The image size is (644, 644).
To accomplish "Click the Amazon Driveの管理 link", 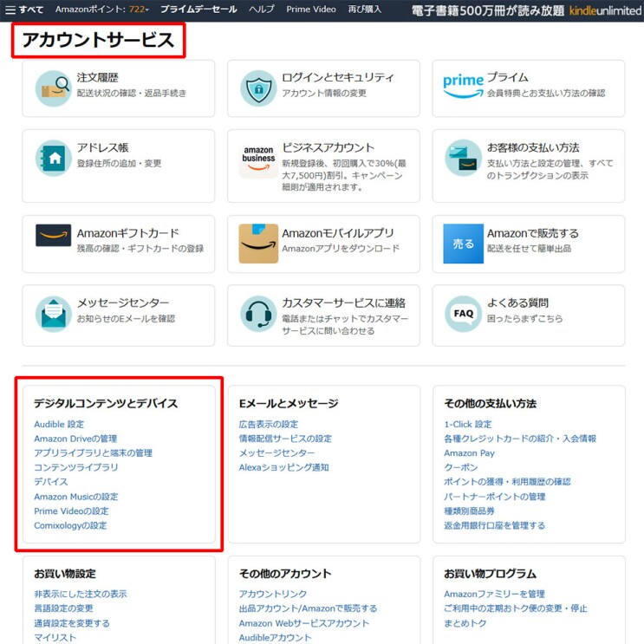I will tap(75, 439).
